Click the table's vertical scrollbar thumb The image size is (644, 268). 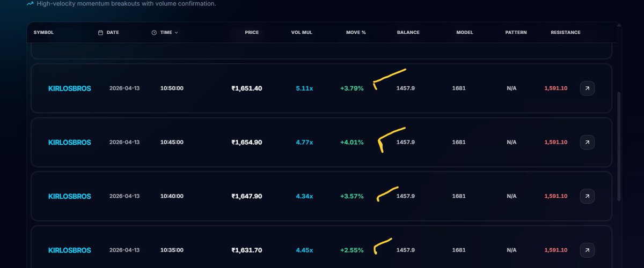tap(619, 146)
